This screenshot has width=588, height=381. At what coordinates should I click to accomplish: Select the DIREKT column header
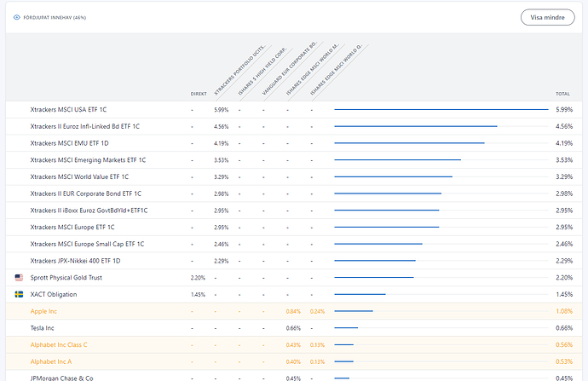pyautogui.click(x=199, y=94)
